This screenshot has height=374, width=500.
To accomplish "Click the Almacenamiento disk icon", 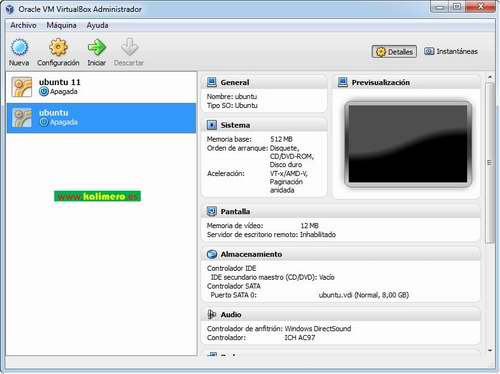I will [x=212, y=254].
